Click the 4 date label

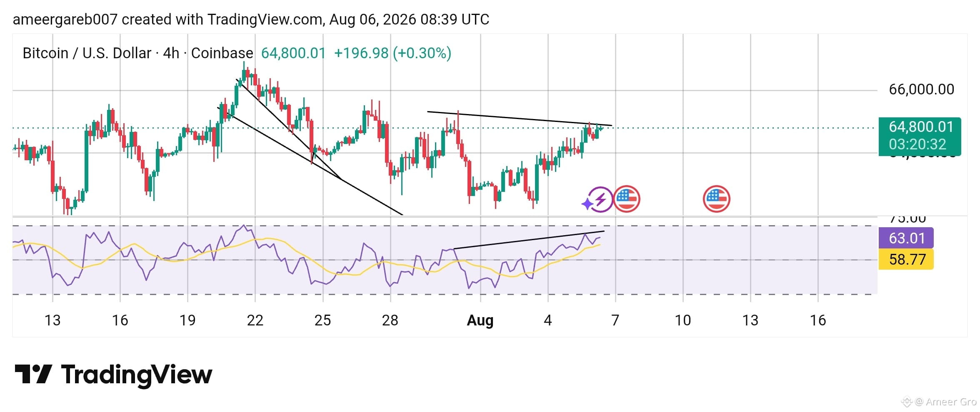tap(548, 320)
